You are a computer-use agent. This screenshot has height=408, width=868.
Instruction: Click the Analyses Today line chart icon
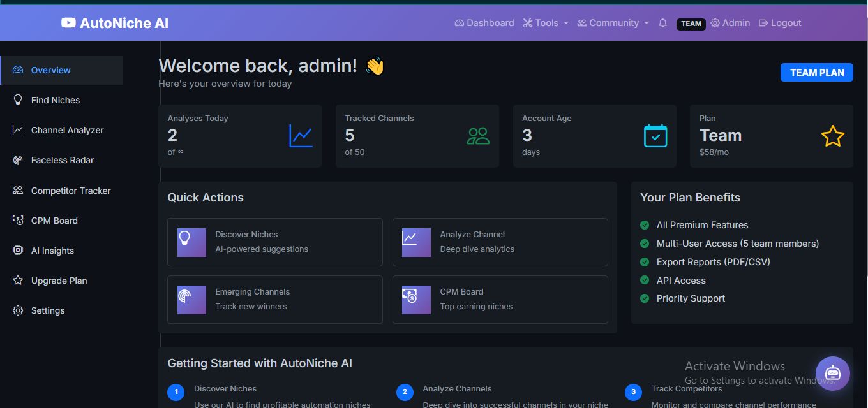click(301, 136)
